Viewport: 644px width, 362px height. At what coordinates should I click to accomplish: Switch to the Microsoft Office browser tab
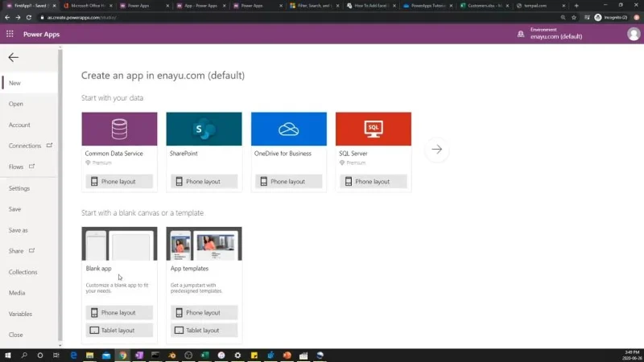click(x=88, y=6)
